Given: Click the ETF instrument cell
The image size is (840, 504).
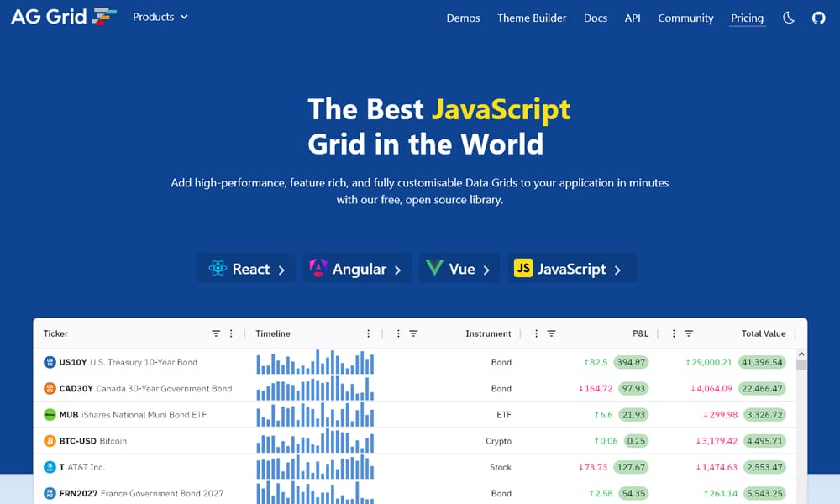Looking at the screenshot, I should point(503,415).
